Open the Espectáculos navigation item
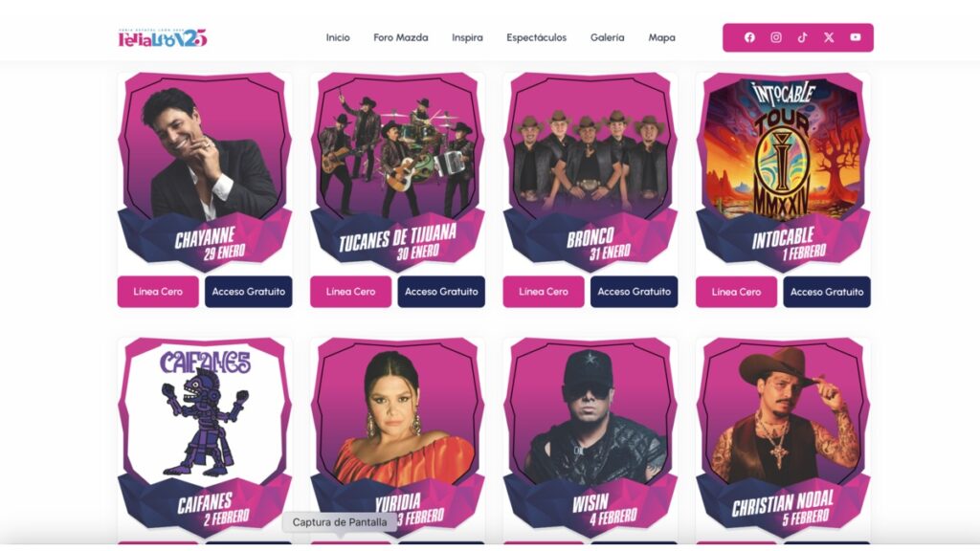 [x=536, y=37]
